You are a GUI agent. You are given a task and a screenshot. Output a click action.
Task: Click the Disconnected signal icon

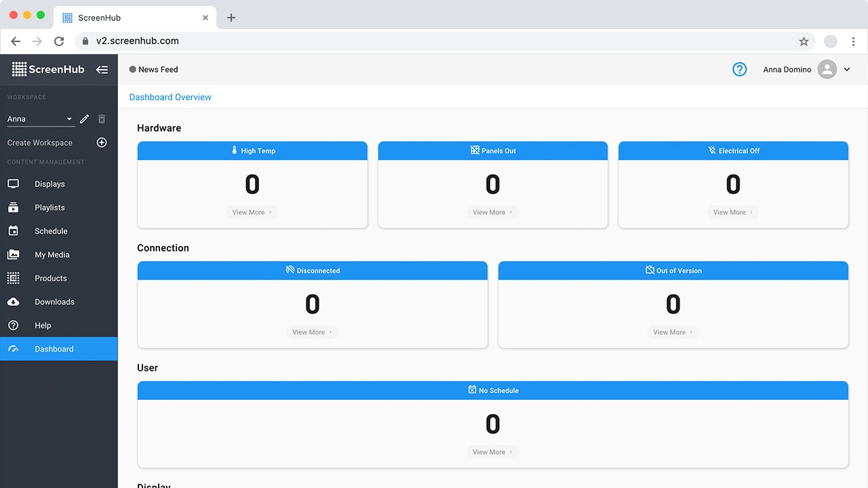click(290, 270)
